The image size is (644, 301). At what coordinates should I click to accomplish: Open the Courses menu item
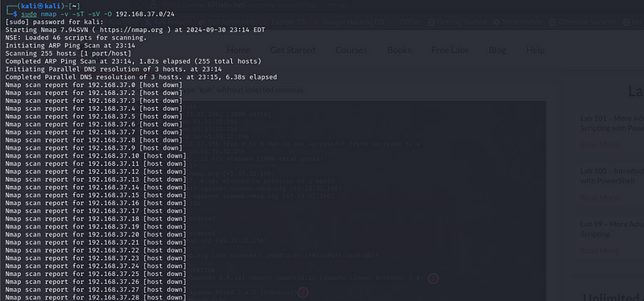(351, 50)
